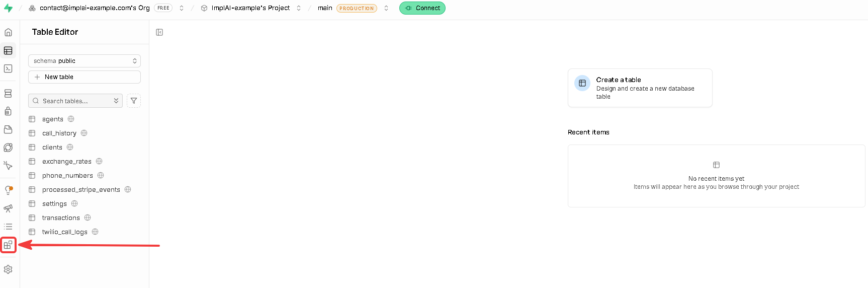Click the New table button
This screenshot has width=868, height=288.
tap(84, 77)
